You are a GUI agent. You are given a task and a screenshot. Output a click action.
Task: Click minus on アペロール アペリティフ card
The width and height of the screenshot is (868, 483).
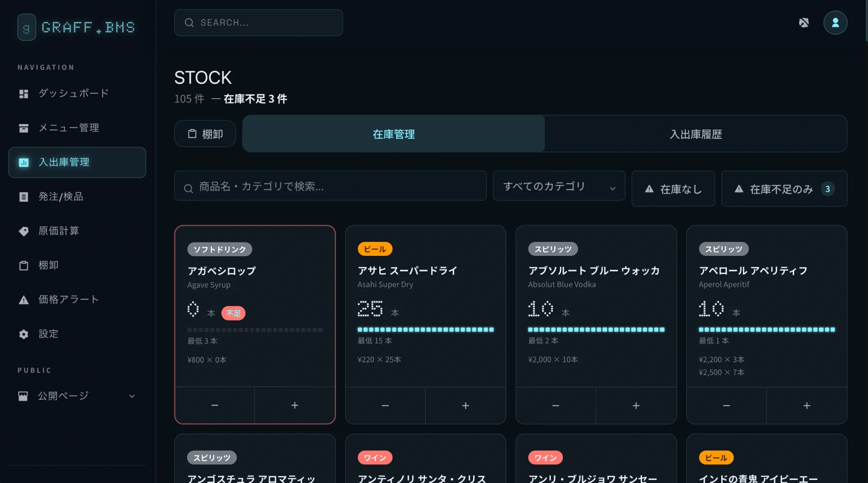point(727,406)
